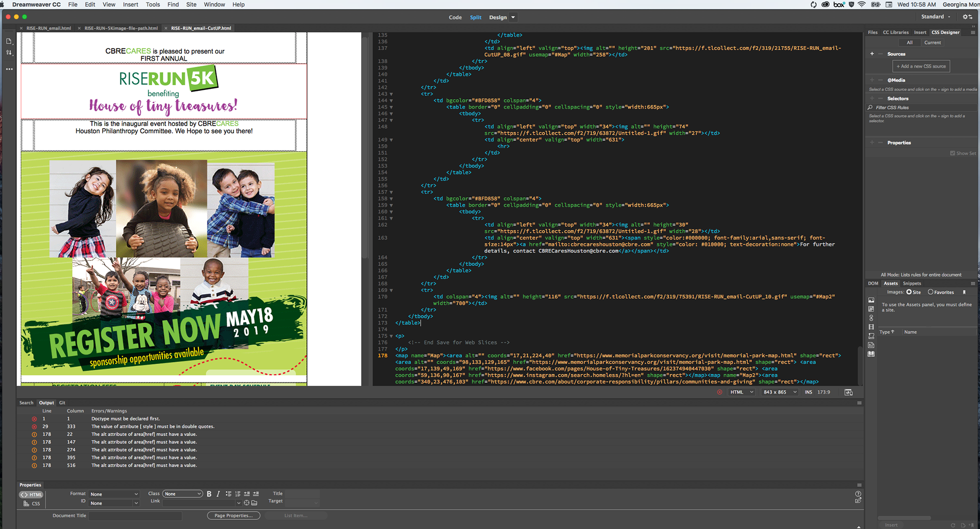Click the Page Properties button
Image resolution: width=980 pixels, height=529 pixels.
pyautogui.click(x=233, y=516)
